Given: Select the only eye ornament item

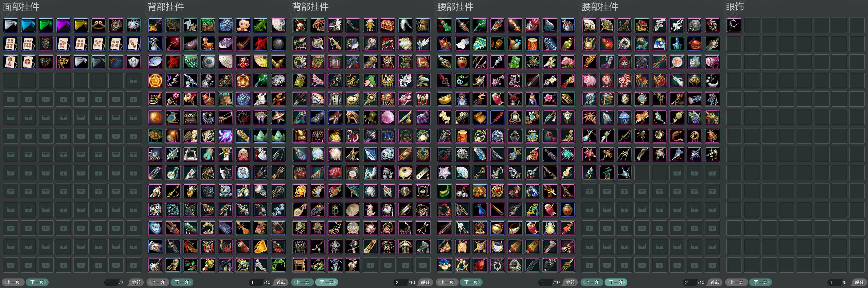Looking at the screenshot, I should (734, 25).
